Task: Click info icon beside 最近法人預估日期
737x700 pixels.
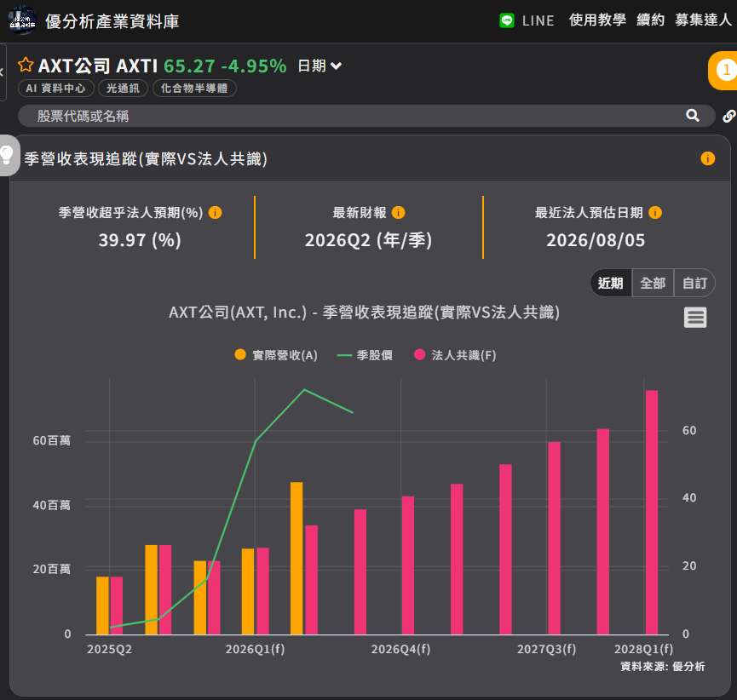Action: (654, 213)
